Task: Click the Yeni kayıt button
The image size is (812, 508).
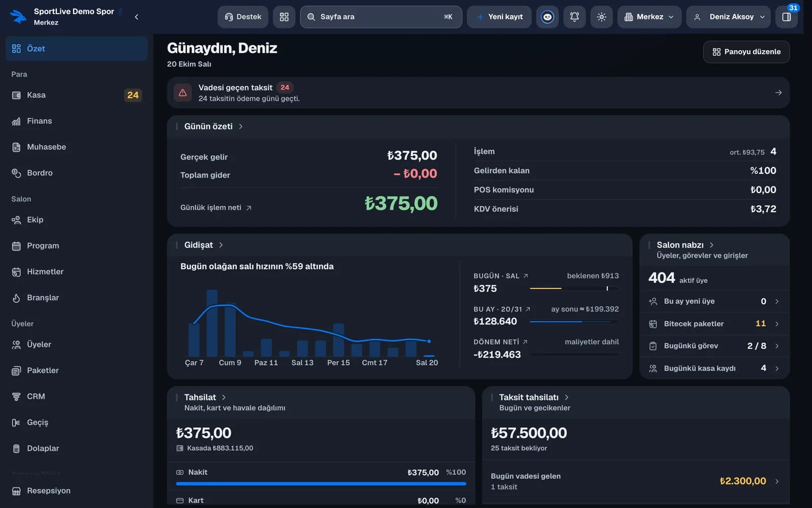Action: point(499,17)
